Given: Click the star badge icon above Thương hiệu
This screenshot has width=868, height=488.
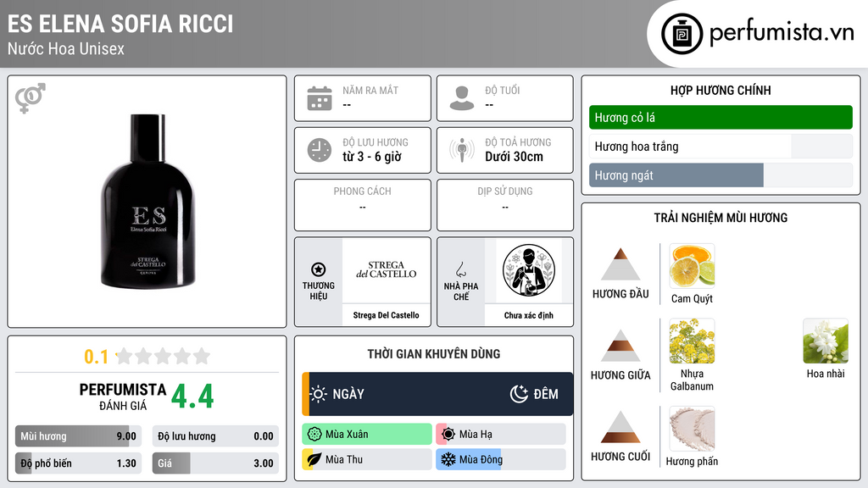Looking at the screenshot, I should (x=319, y=269).
